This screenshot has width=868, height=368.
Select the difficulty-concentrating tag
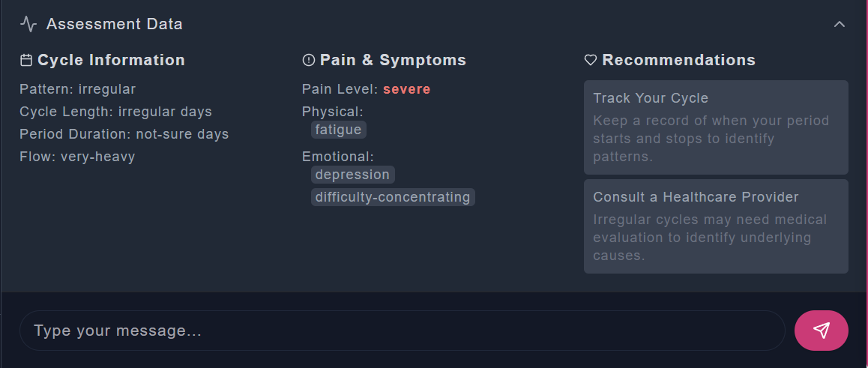pos(393,197)
